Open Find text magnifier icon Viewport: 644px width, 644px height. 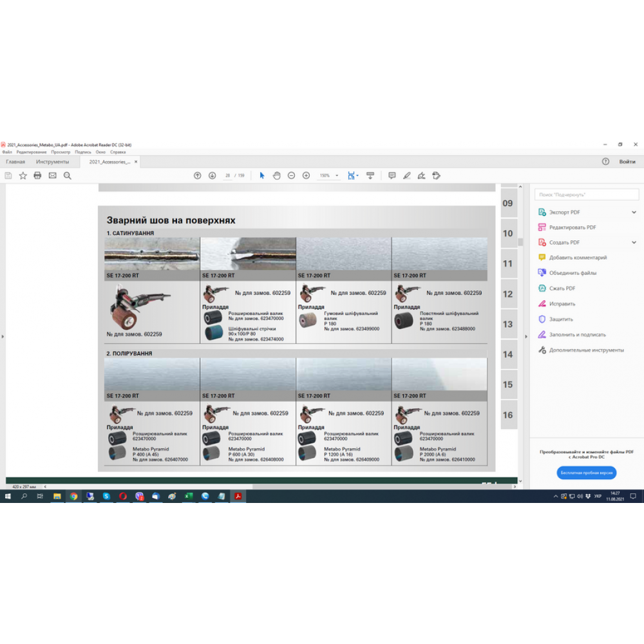67,175
